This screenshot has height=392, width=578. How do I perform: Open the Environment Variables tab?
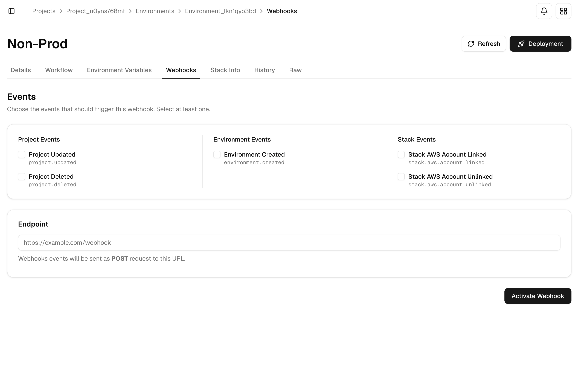[x=119, y=70]
